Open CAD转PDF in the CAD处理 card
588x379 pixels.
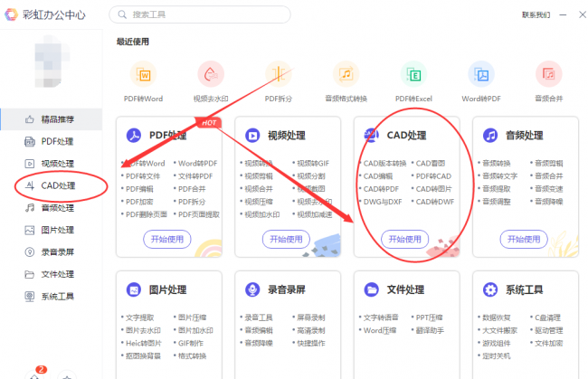[x=381, y=189]
